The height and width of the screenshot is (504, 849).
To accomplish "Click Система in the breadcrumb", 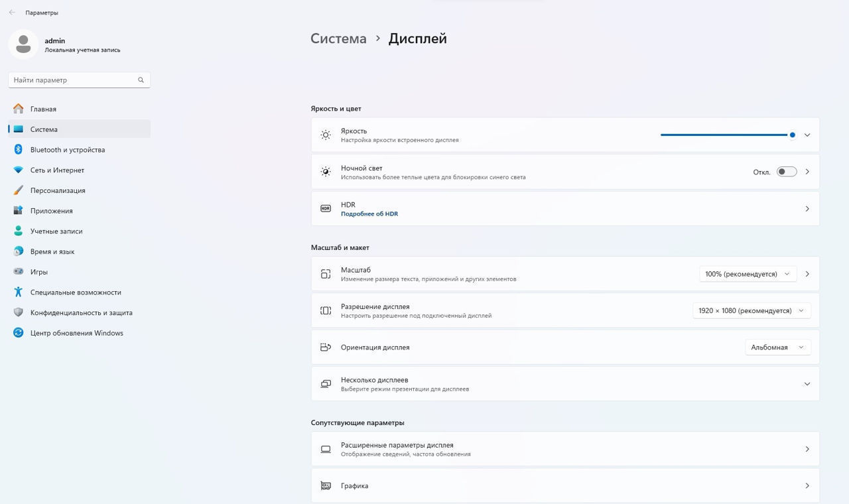I will point(338,38).
